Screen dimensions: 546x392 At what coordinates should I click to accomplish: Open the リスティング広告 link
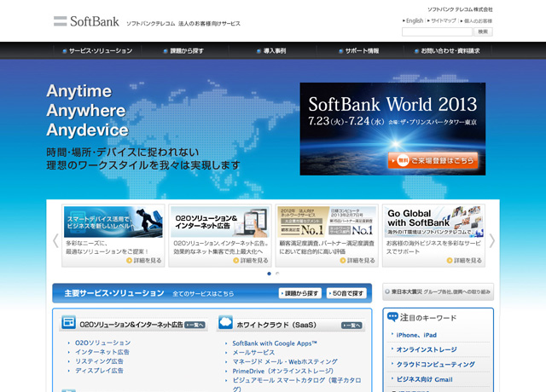pos(99,361)
